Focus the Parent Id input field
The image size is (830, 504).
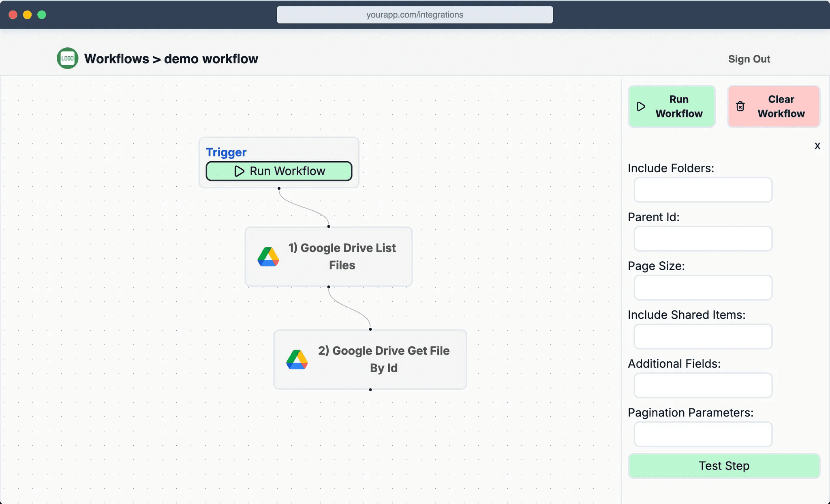703,239
